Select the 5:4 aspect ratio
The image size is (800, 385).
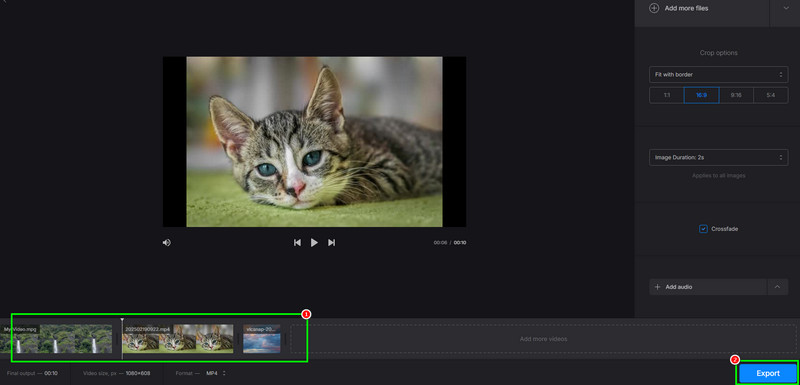click(x=770, y=95)
